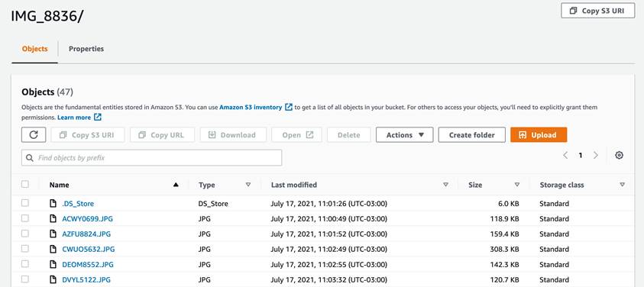
Task: Click the external link icon beside Learn more
Action: tap(97, 118)
